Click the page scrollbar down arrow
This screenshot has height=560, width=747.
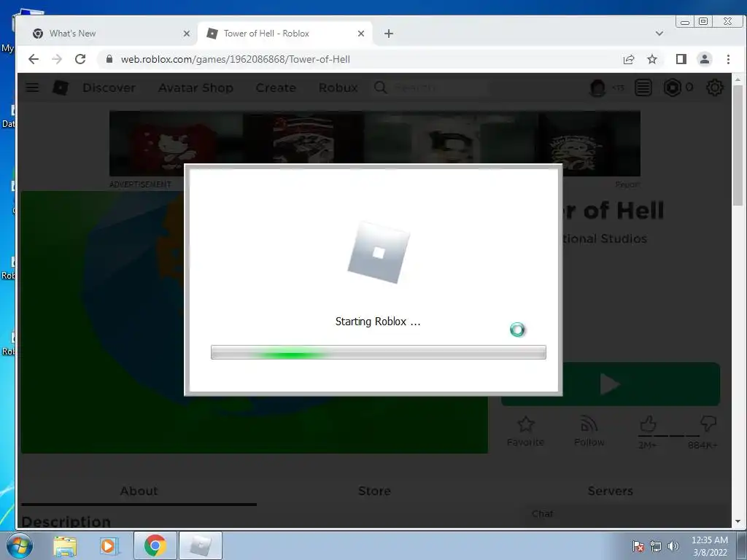(x=738, y=521)
